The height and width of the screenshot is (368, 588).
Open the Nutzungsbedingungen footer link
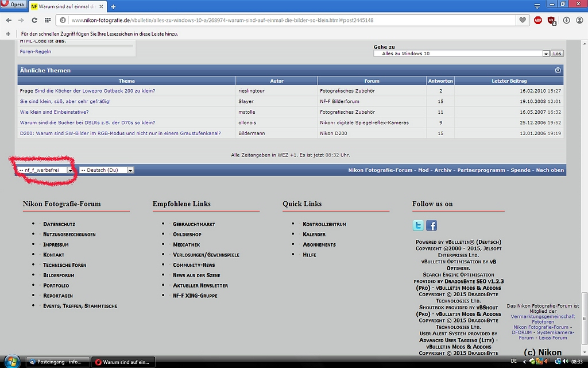pos(69,235)
